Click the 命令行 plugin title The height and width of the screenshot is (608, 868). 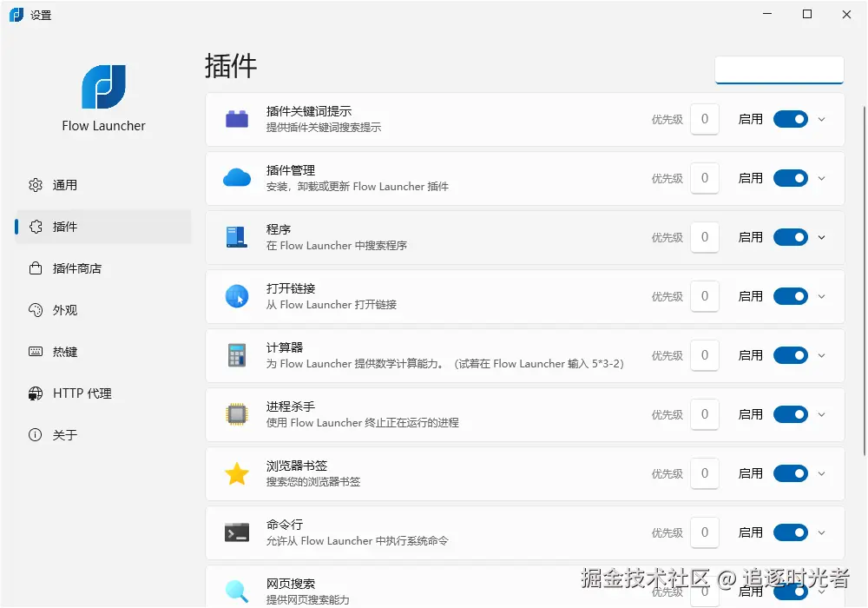click(285, 525)
